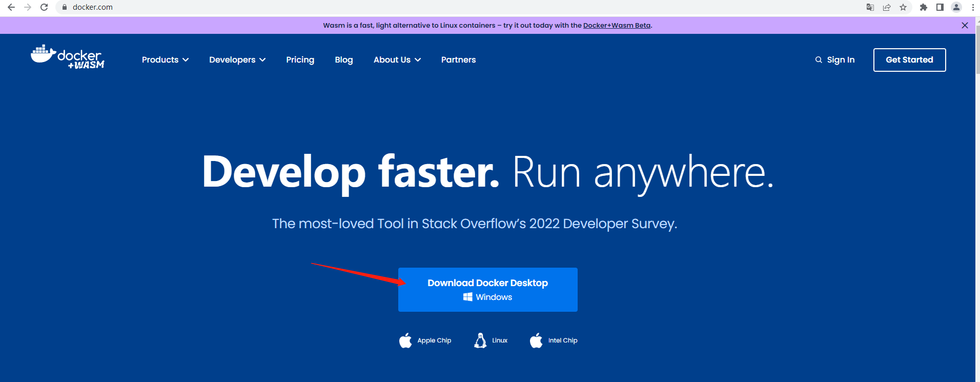Click the share page icon
The width and height of the screenshot is (980, 382).
click(887, 7)
